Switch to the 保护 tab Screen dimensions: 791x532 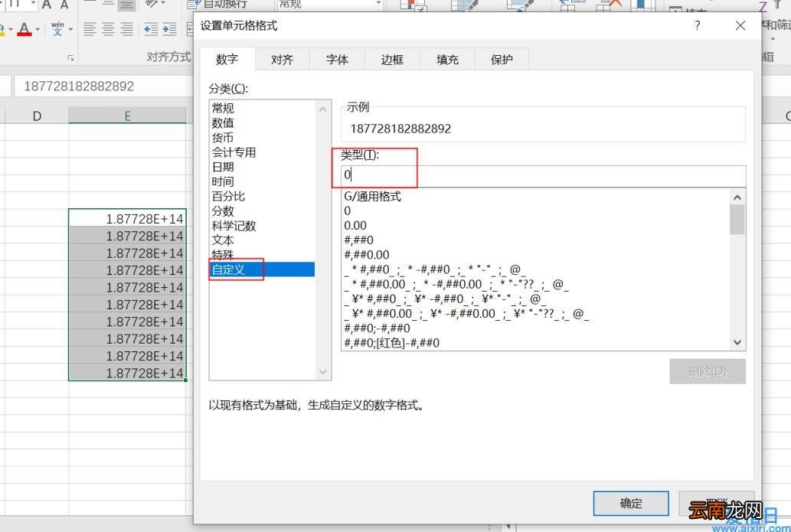[x=502, y=60]
